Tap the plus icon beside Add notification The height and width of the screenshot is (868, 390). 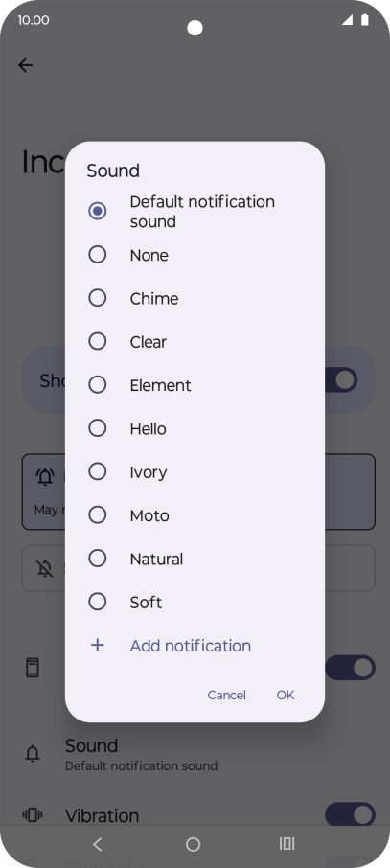[x=98, y=645]
